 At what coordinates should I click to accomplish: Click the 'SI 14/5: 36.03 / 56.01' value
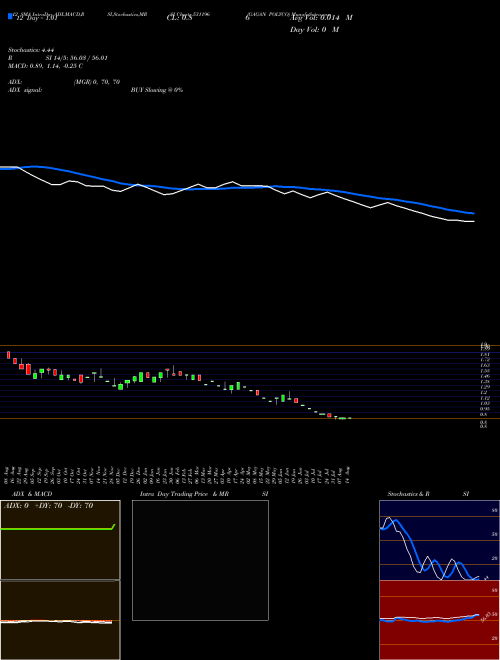(x=77, y=58)
